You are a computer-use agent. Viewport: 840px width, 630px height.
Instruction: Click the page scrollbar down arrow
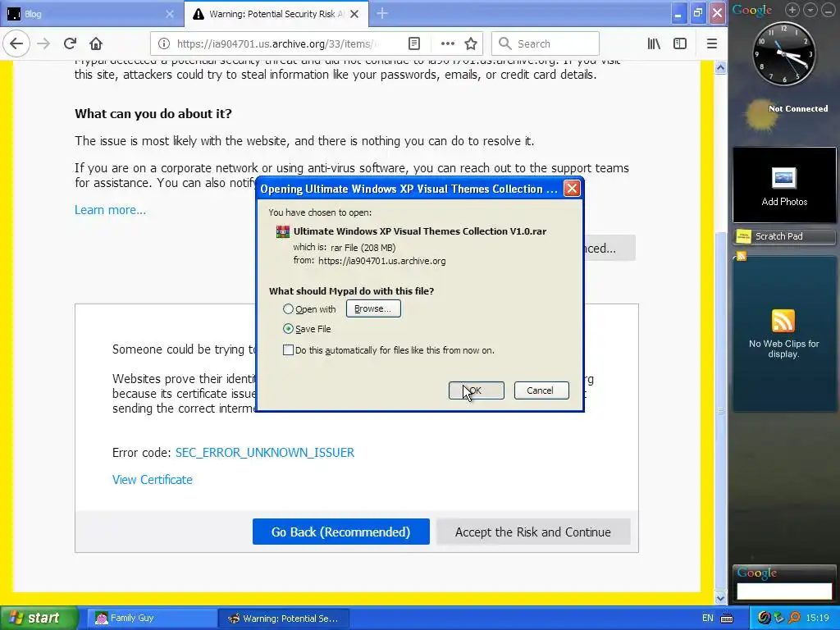pos(720,598)
